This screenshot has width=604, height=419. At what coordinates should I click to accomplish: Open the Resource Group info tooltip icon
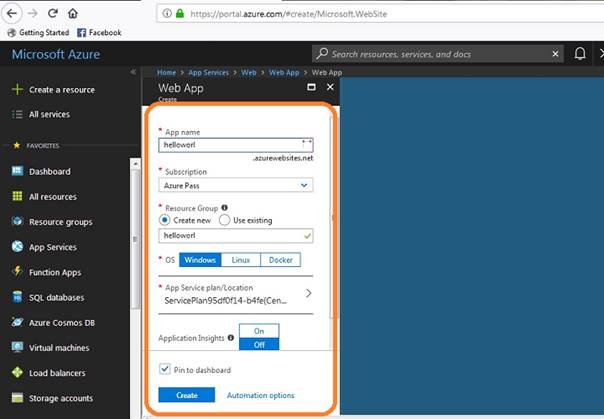pyautogui.click(x=225, y=208)
